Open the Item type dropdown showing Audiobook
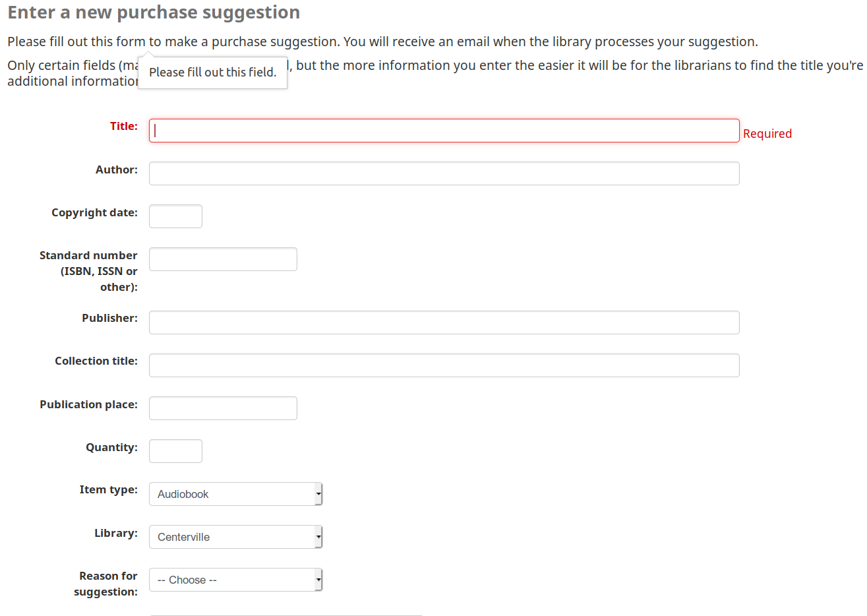Screen dimensions: 867x616 coord(235,494)
